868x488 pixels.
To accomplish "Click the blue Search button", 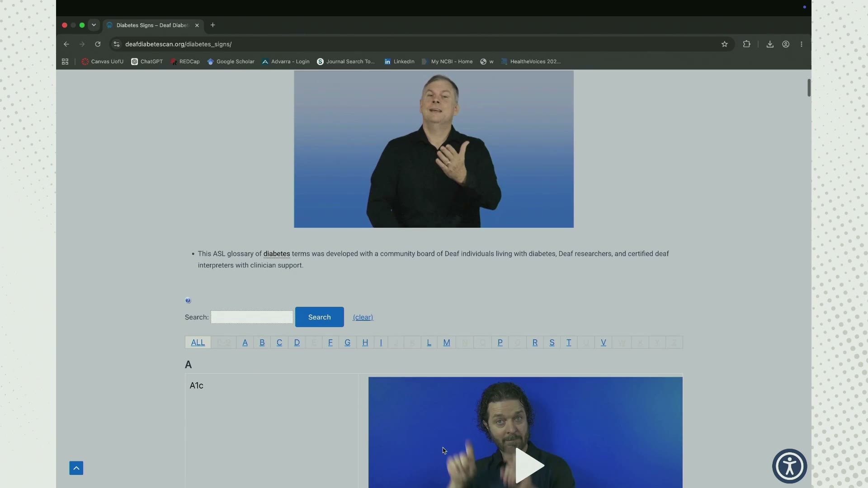I will click(320, 317).
